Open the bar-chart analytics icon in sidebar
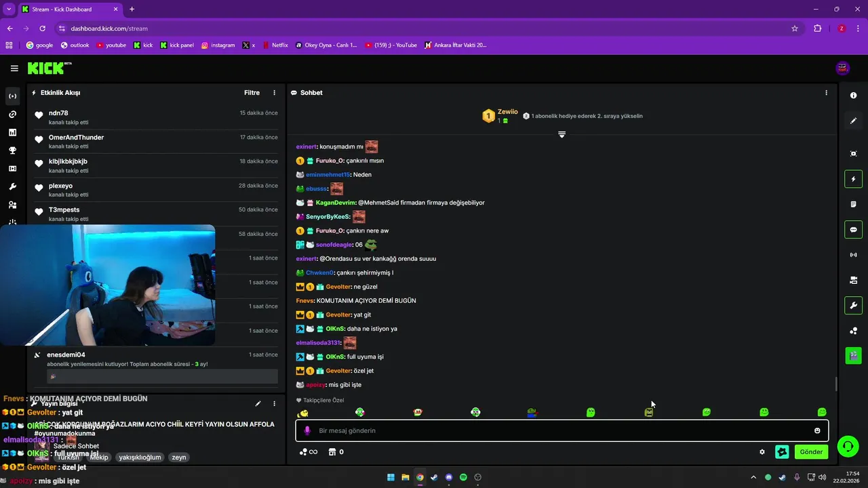The width and height of the screenshot is (868, 488). (12, 132)
